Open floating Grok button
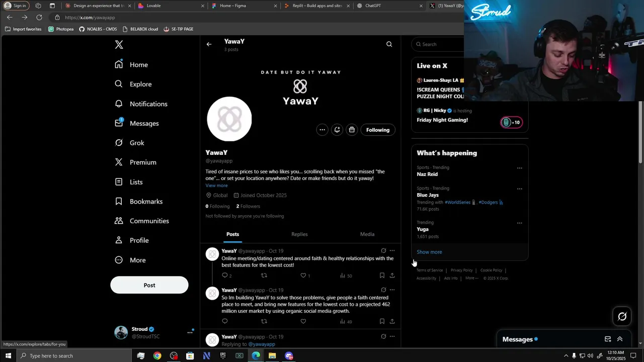Viewport: 644px width, 362px height. click(x=622, y=316)
